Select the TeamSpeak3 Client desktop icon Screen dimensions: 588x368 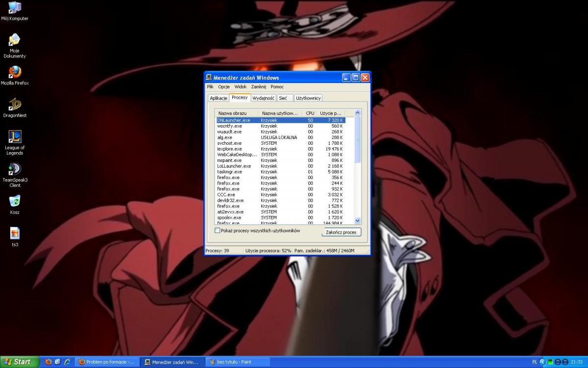(x=15, y=175)
